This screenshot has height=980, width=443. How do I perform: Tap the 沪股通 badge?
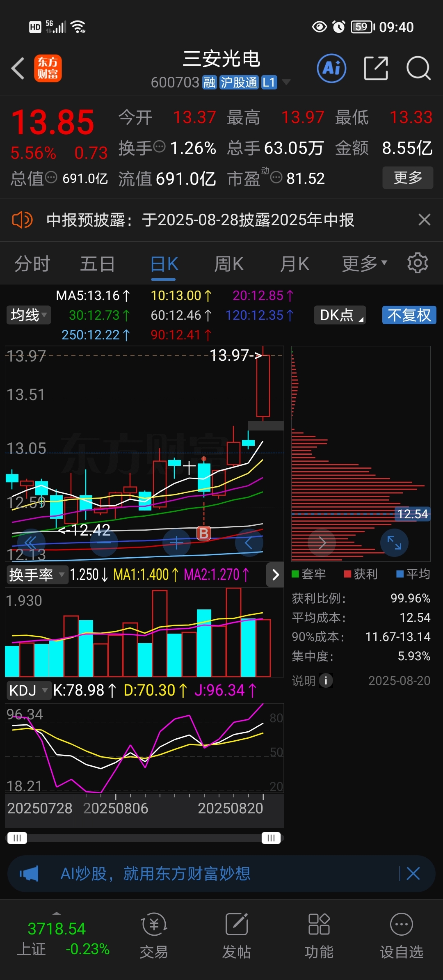coord(239,82)
